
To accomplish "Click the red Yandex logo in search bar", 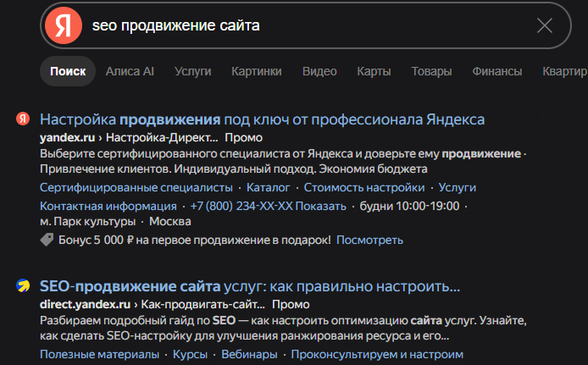I will click(64, 25).
